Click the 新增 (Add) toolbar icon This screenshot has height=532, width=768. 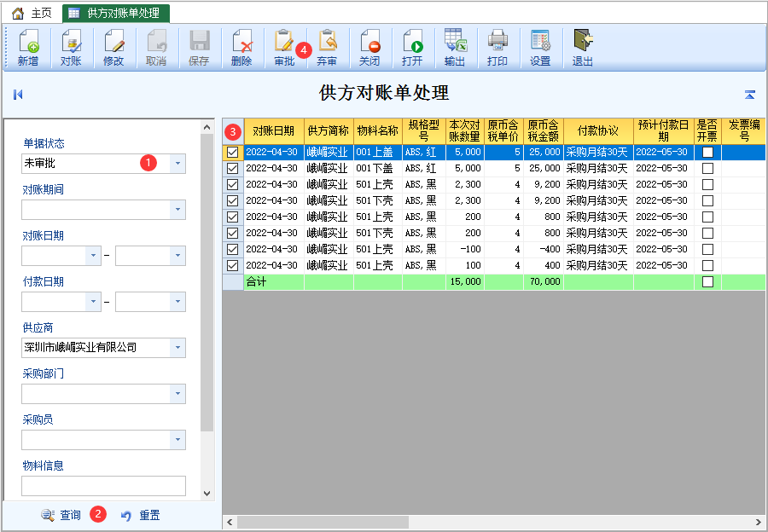tap(28, 48)
